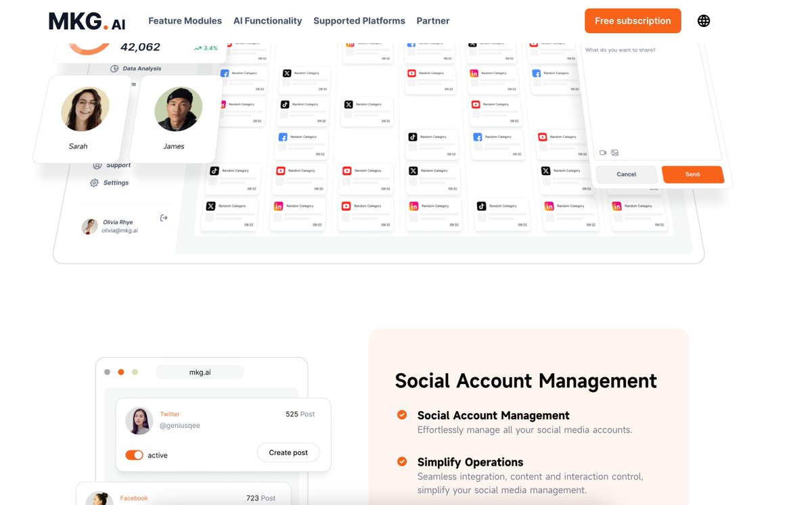Toggle the active switch on the Twitter account card
Viewport: 812px width, 505px height.
[134, 455]
